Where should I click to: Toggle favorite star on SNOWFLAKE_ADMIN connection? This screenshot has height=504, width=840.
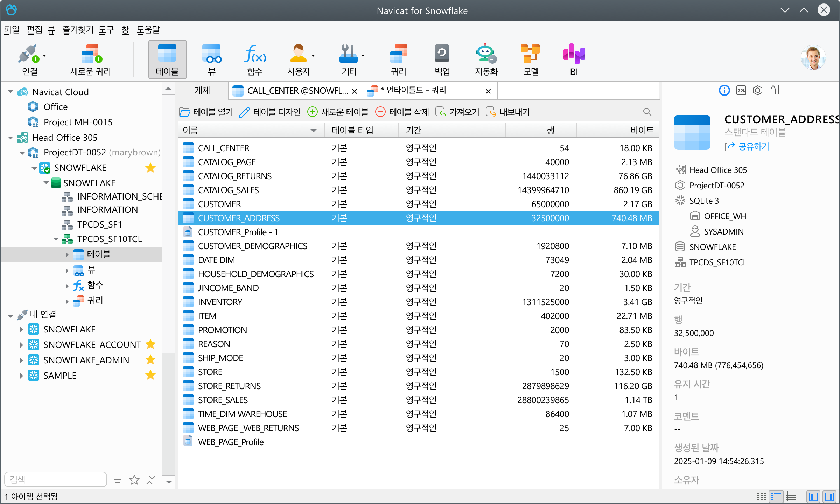click(150, 360)
